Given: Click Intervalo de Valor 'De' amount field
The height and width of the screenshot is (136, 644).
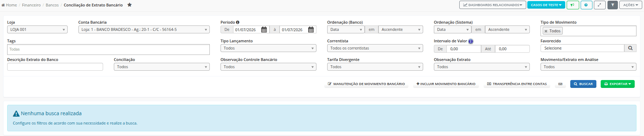Looking at the screenshot, I should click(x=464, y=49).
